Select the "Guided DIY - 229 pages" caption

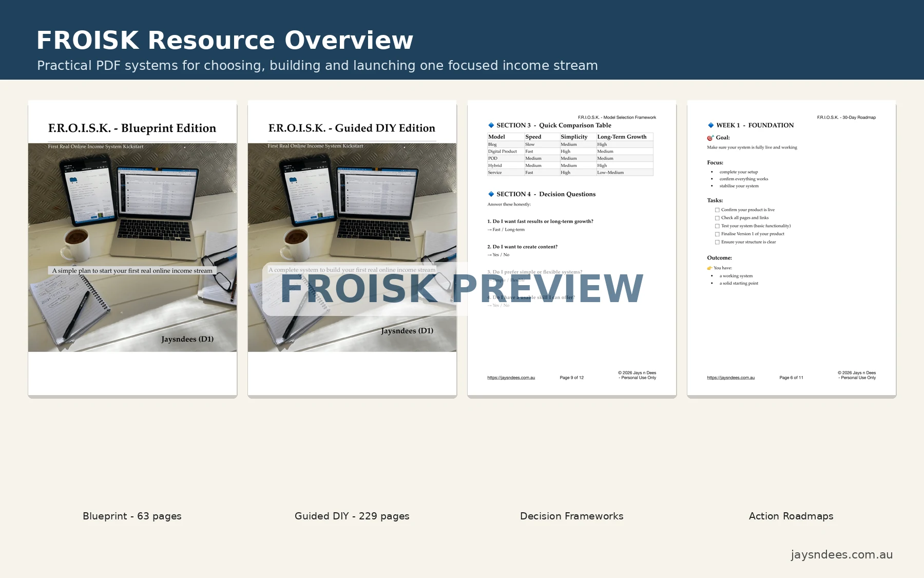[352, 516]
